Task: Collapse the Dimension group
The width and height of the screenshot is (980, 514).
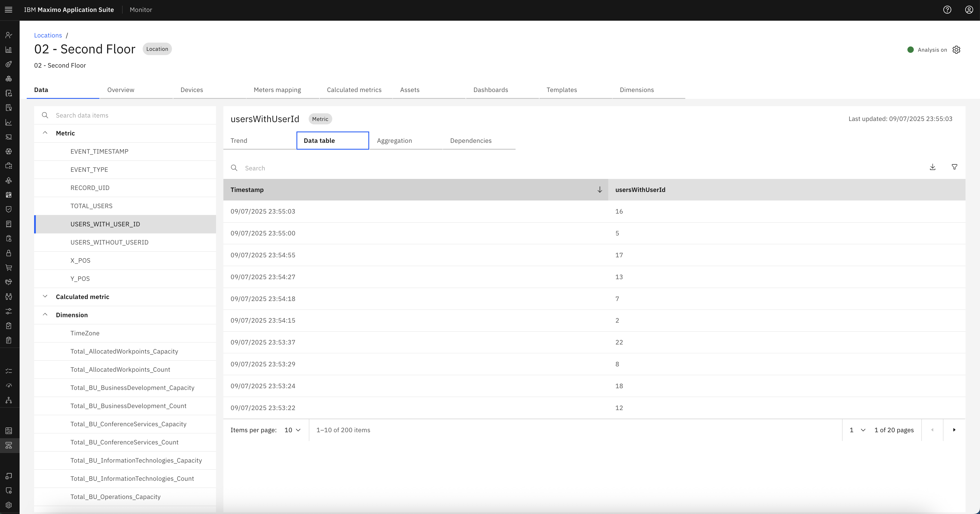Action: click(x=45, y=315)
